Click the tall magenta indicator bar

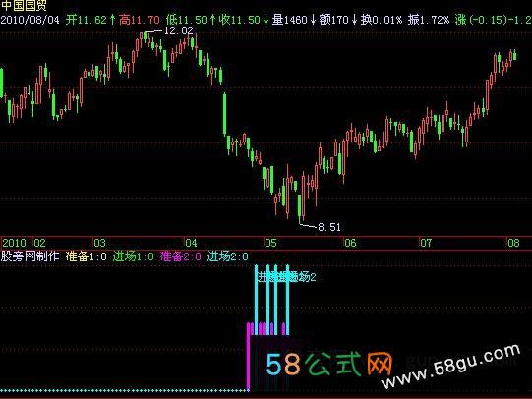pyautogui.click(x=249, y=357)
